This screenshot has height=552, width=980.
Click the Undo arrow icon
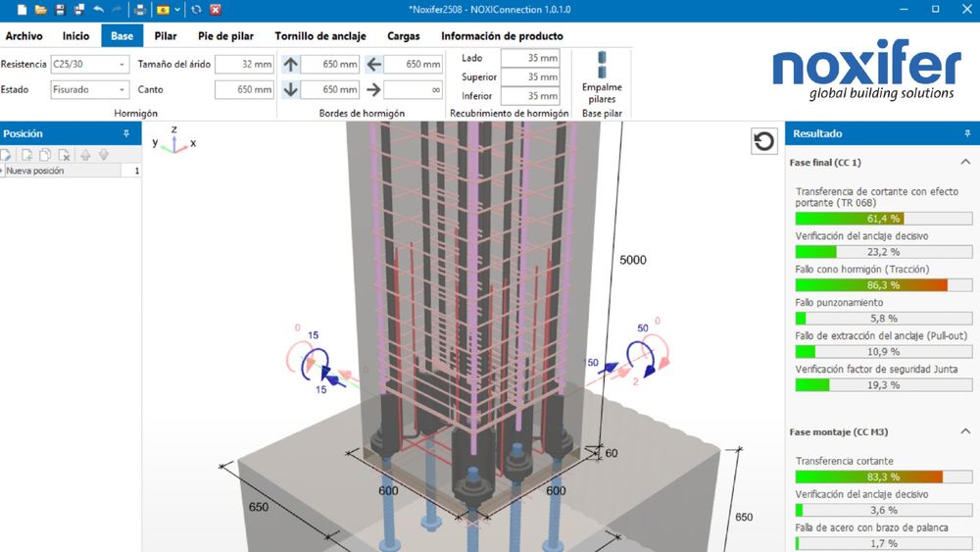(x=98, y=10)
